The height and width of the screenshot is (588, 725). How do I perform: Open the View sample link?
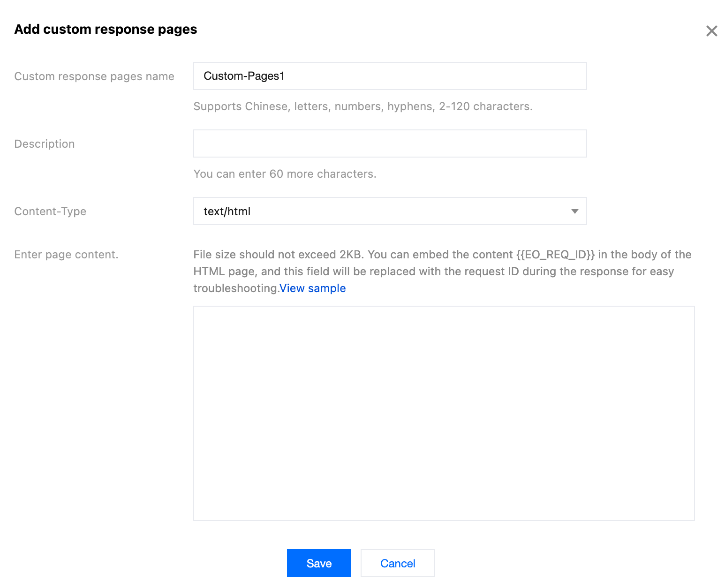[x=313, y=288]
